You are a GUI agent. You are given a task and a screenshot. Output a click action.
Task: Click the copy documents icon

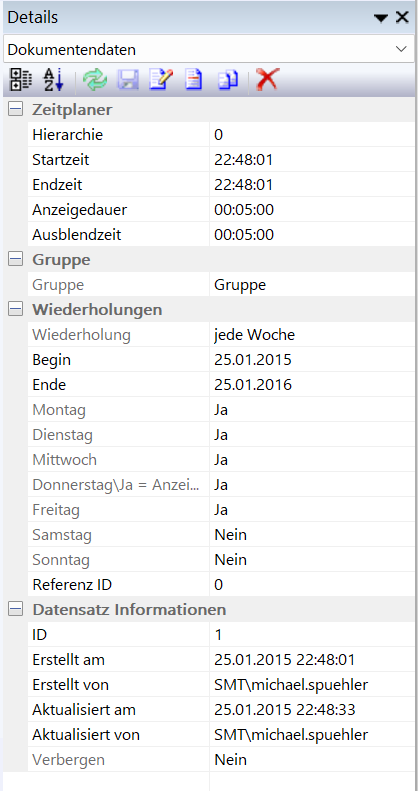tap(228, 80)
